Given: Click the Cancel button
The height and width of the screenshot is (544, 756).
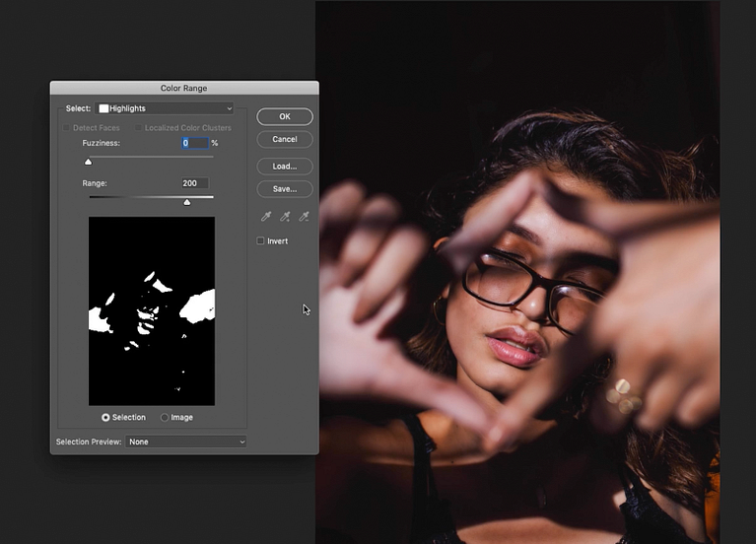Looking at the screenshot, I should point(285,139).
